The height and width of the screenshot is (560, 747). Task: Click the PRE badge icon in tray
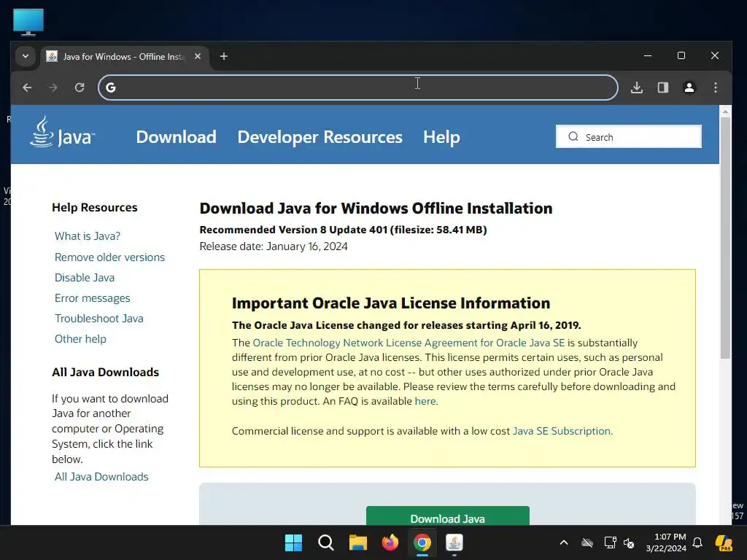pos(724,542)
